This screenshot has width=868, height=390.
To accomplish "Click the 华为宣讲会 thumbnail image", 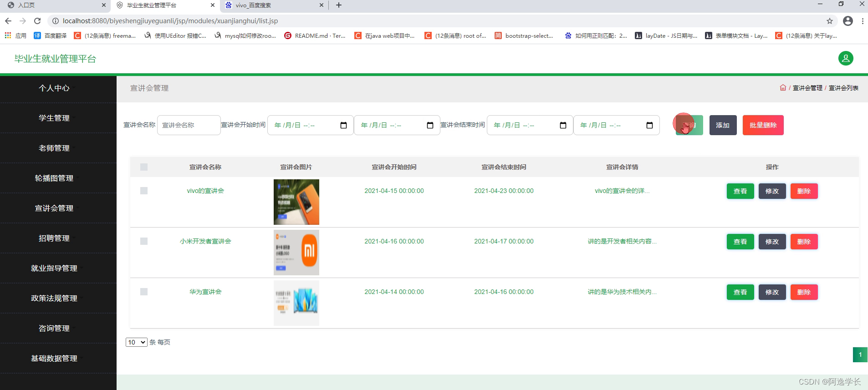I will pyautogui.click(x=296, y=303).
